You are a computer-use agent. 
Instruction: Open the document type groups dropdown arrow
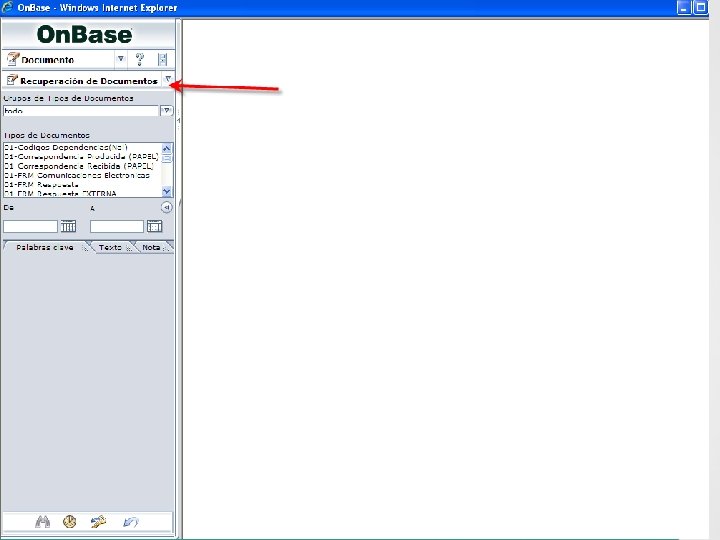166,111
